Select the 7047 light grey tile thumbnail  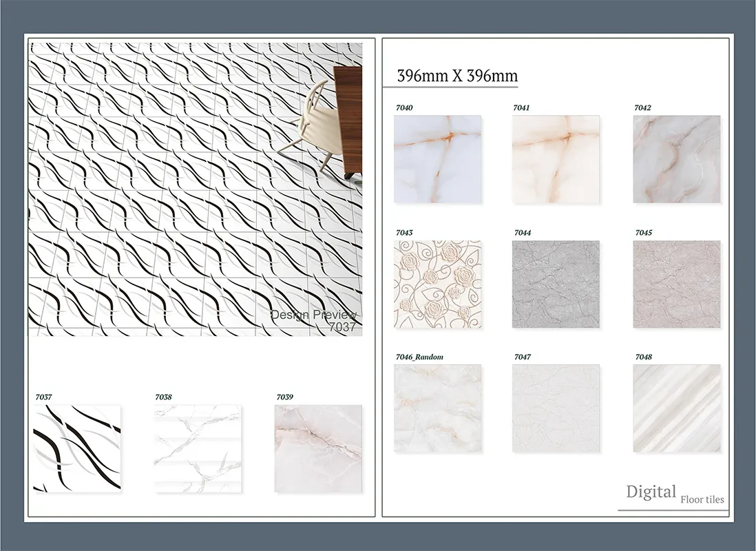pos(556,408)
